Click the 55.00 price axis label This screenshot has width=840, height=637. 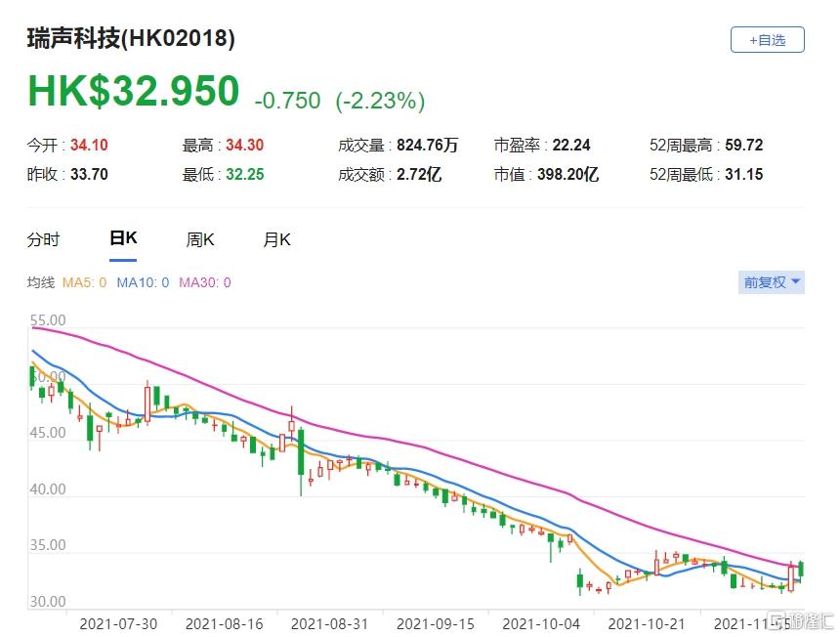pos(48,320)
